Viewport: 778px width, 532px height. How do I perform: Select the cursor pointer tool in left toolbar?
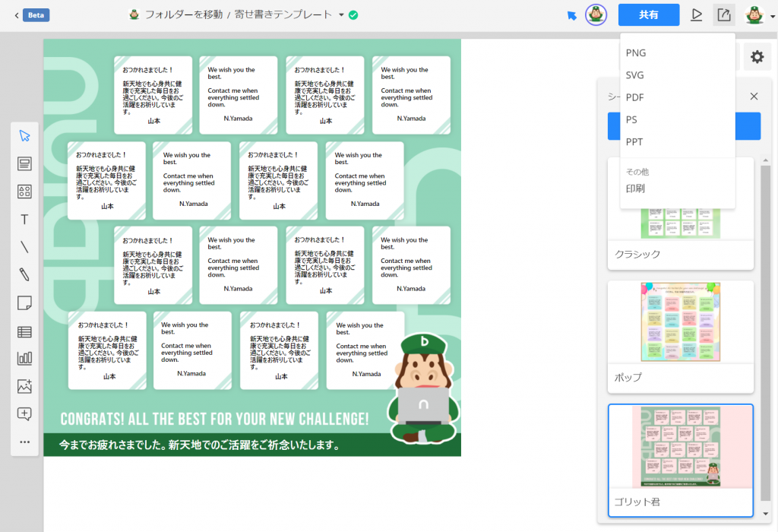[x=24, y=136]
